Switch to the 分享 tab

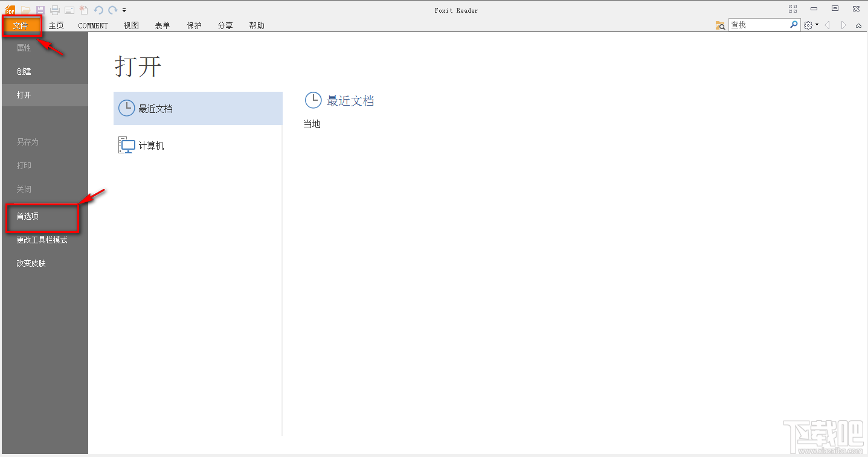coord(225,25)
